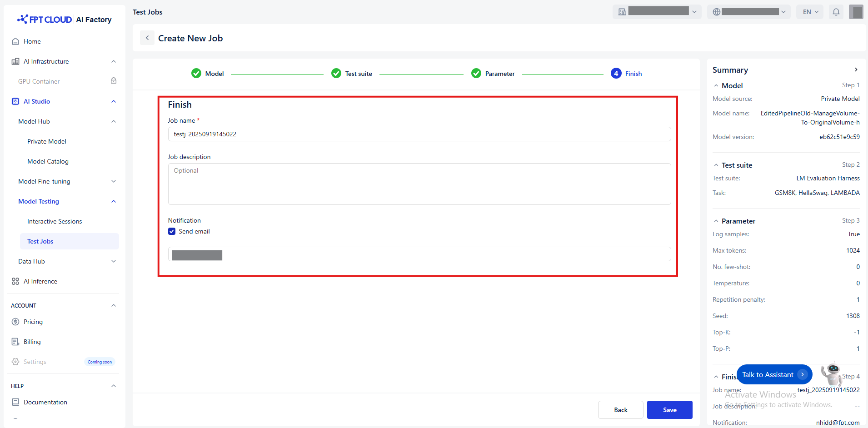This screenshot has height=428, width=868.
Task: Uncheck the Send email checkbox
Action: coord(172,231)
